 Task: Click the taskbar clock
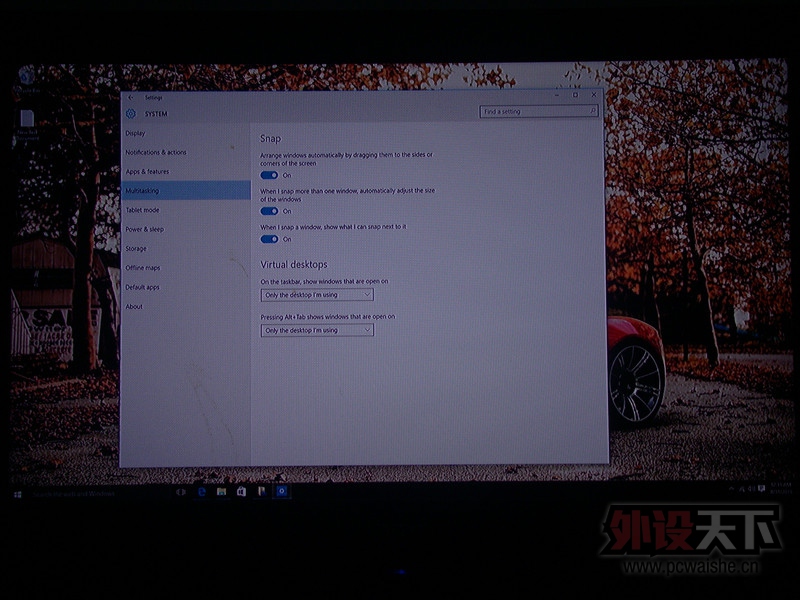(781, 488)
